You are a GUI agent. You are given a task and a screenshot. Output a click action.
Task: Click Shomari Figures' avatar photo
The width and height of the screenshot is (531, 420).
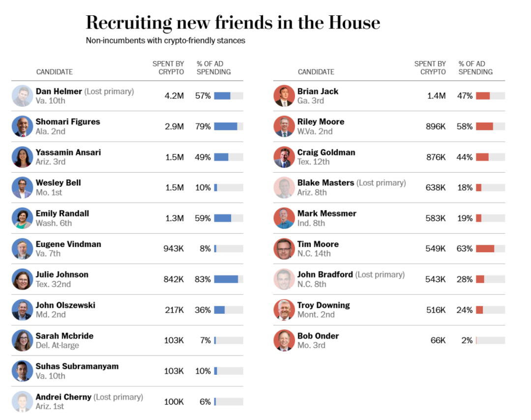coord(22,126)
